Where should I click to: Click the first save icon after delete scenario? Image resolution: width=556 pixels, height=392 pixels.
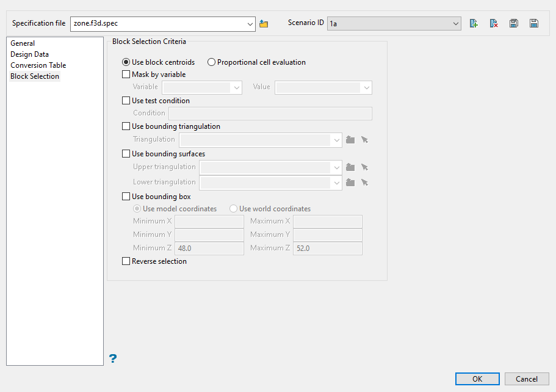[x=514, y=24]
